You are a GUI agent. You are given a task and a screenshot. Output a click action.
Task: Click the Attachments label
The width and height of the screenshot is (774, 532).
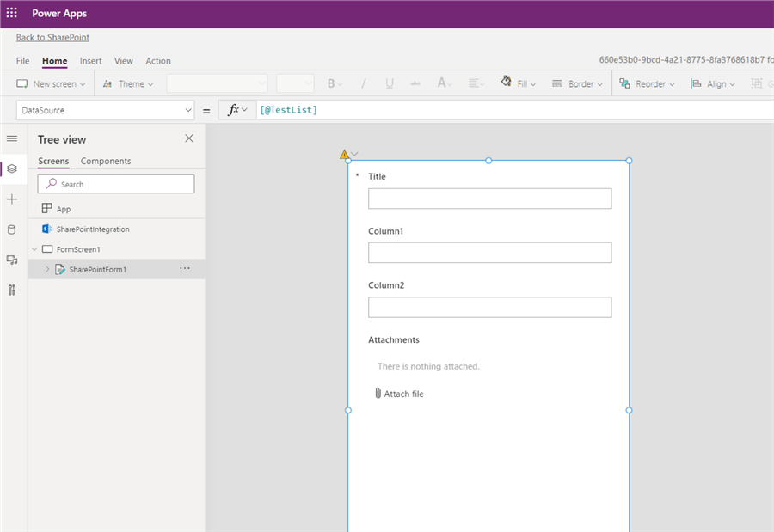(393, 339)
